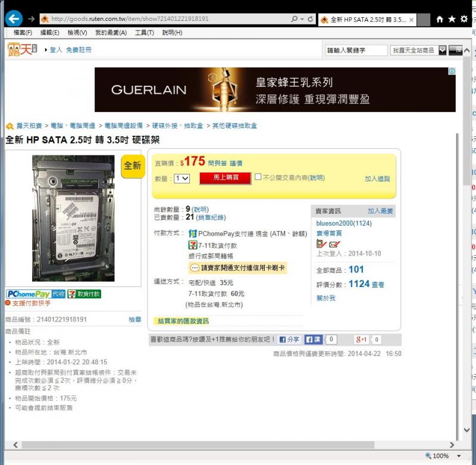Click the site search submit button
Viewport: 476px width, 465px height.
click(455, 50)
